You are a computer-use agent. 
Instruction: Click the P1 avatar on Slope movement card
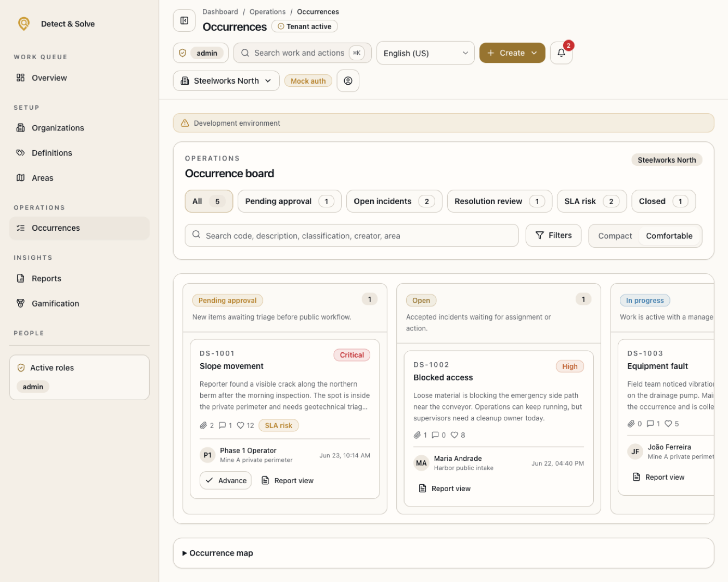tap(207, 455)
